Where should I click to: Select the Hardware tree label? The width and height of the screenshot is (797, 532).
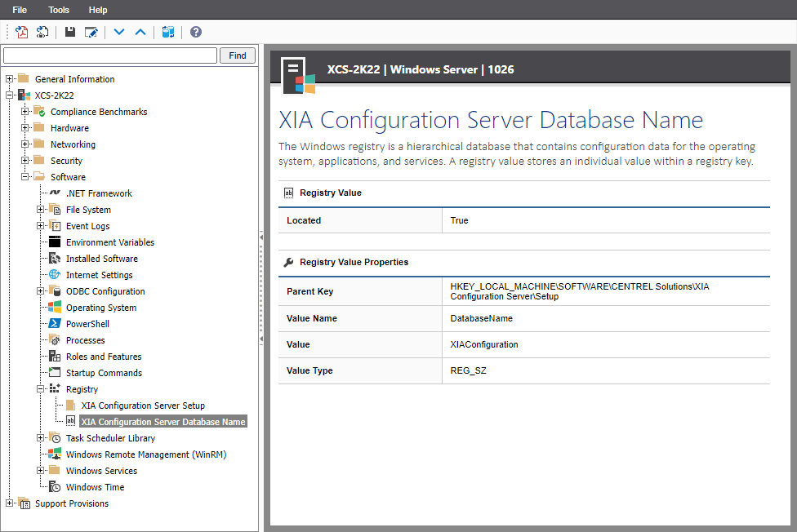click(69, 128)
